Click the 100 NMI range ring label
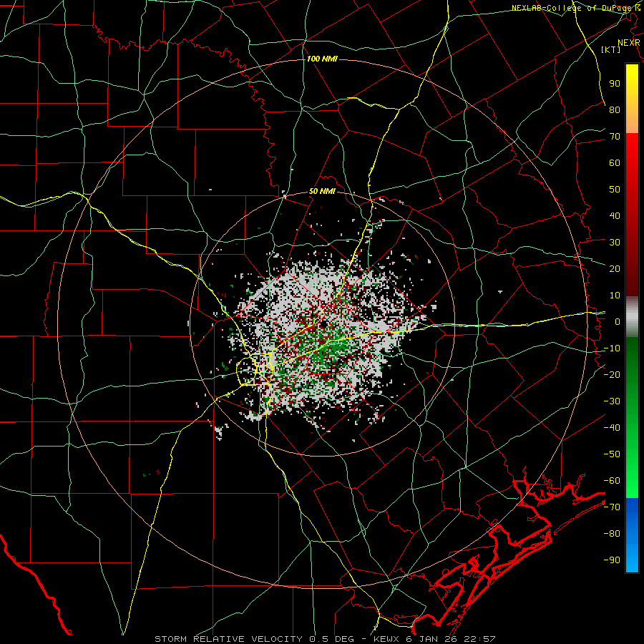 tap(322, 59)
